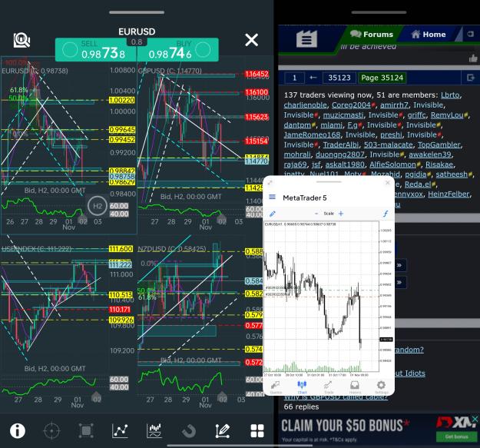Open the drawing tools pencil icon
480x448 pixels.
pos(223,430)
